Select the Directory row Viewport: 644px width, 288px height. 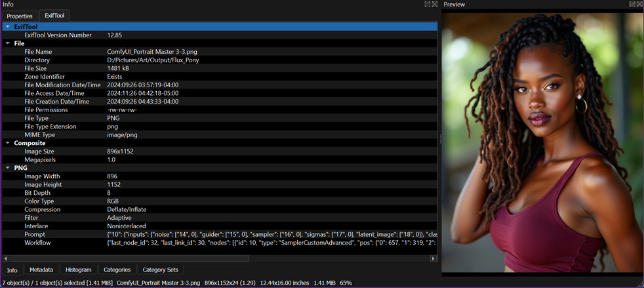(x=220, y=60)
